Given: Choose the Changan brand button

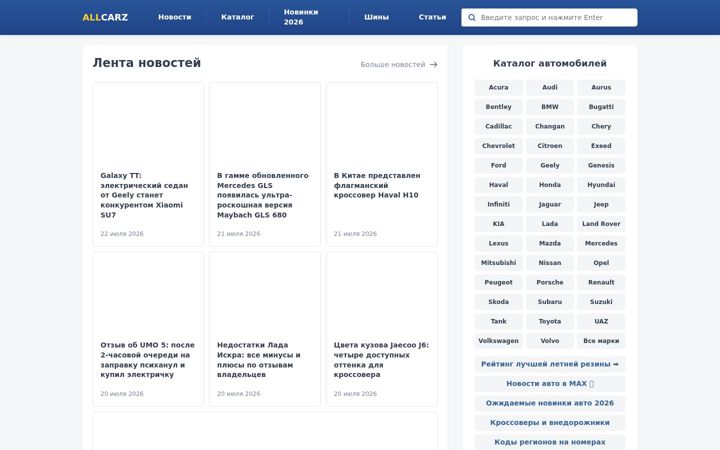Looking at the screenshot, I should click(x=550, y=126).
